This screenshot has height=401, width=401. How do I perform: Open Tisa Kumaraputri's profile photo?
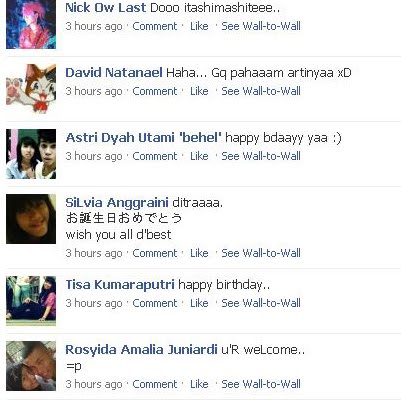click(31, 301)
